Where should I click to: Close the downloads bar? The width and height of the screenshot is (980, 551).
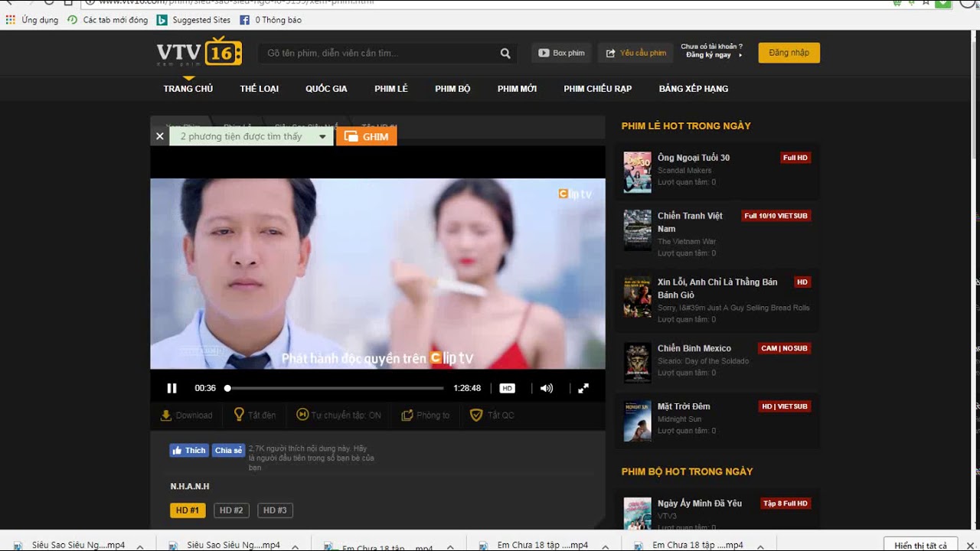[x=969, y=546]
